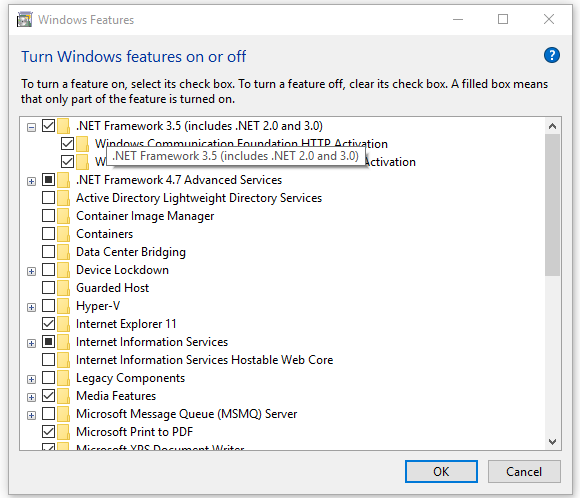Click folder icon beside Legacy Components

pyautogui.click(x=64, y=378)
